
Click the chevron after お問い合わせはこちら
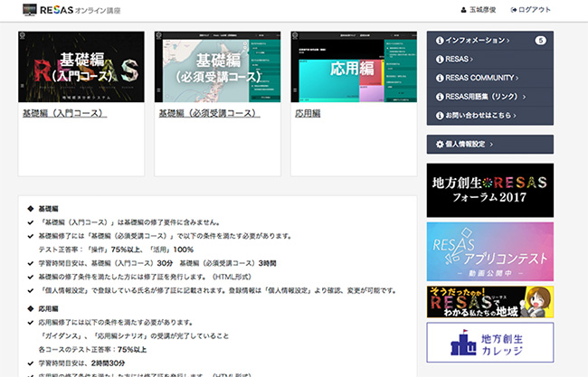point(515,116)
